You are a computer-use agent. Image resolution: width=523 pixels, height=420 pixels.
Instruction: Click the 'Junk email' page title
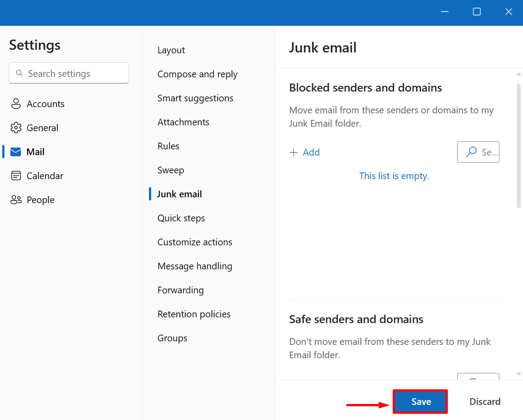pyautogui.click(x=322, y=47)
